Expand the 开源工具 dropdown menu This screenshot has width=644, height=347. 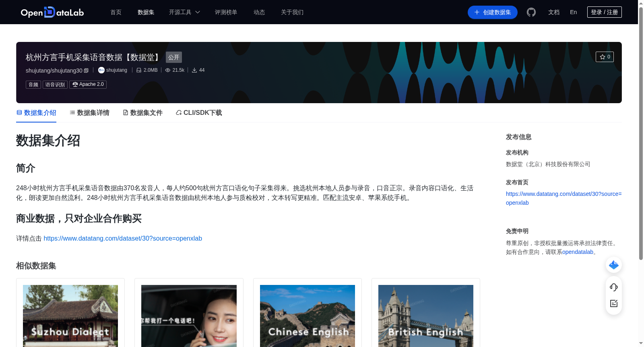[184, 12]
